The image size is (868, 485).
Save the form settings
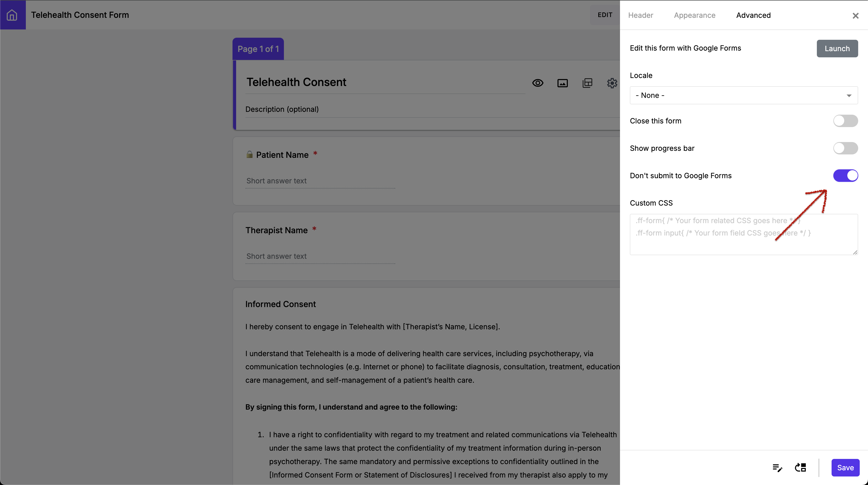[845, 467]
